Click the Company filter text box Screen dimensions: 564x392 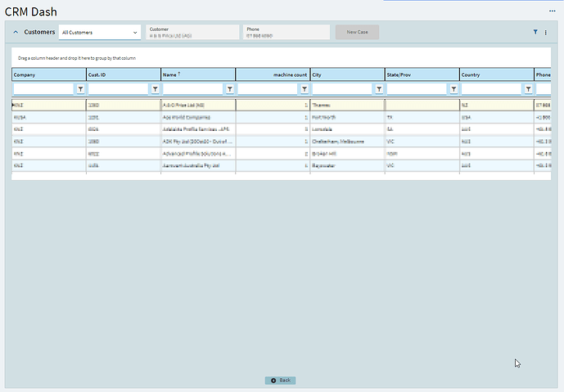click(x=43, y=89)
